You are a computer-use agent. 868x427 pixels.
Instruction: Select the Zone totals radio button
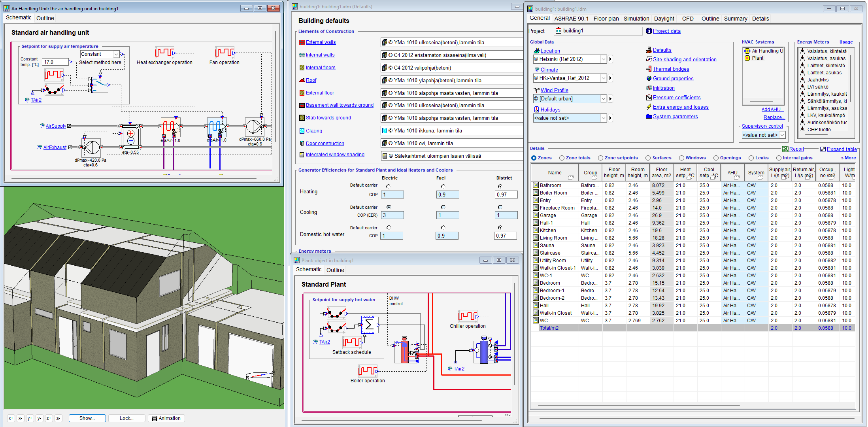pos(562,158)
